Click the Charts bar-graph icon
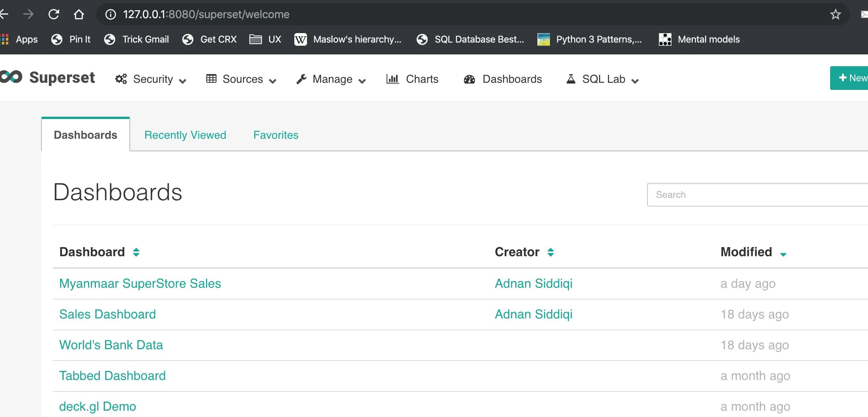The image size is (868, 417). (392, 79)
